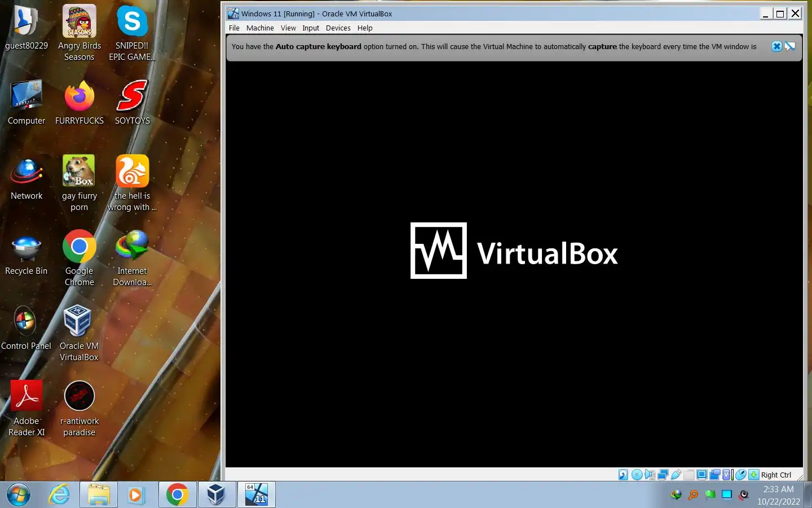Screen dimensions: 812x508
Task: Select the SNIPED!! EPIC GAME Skype shortcut
Action: 132,33
